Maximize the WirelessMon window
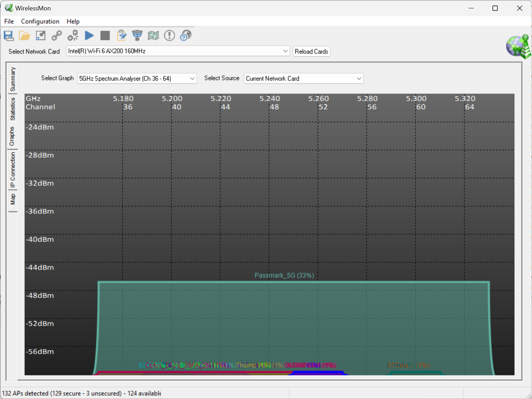Screen dimensions: 532x399 click(x=495, y=8)
